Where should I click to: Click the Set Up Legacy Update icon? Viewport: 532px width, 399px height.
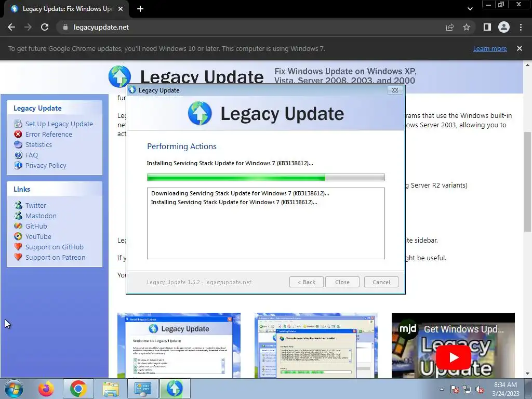18,124
